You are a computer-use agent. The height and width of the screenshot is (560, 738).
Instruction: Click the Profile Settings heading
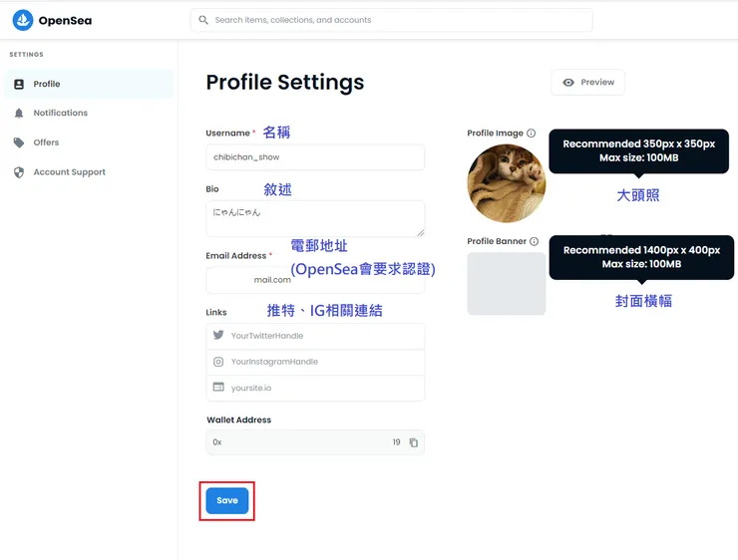tap(285, 83)
